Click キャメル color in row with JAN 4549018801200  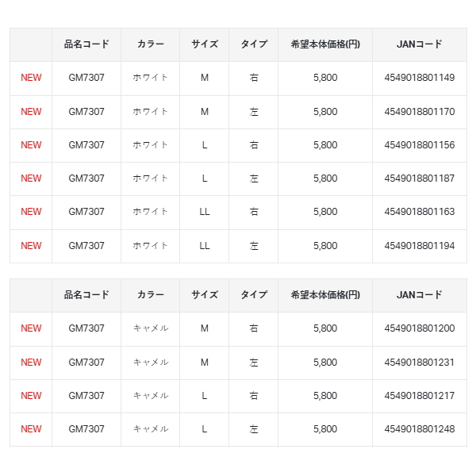point(151,328)
